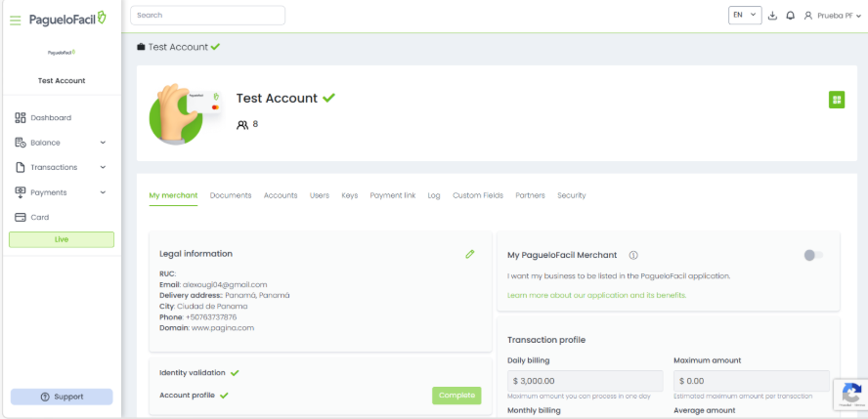Open the Card section in sidebar
This screenshot has height=419, width=868.
point(39,217)
